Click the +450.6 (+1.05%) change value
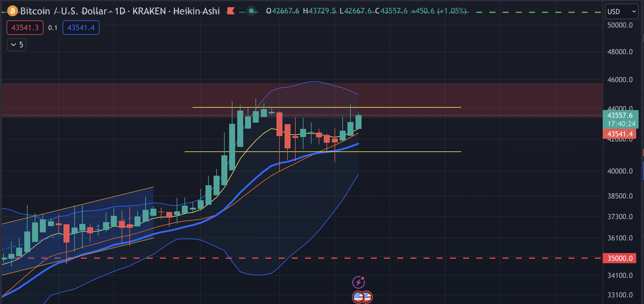644x304 pixels. (x=439, y=11)
